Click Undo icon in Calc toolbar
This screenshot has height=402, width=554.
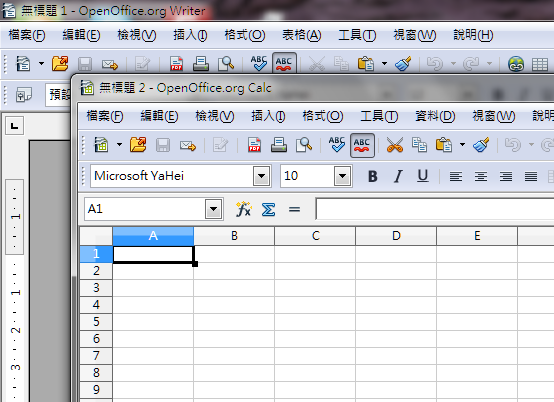pos(513,145)
